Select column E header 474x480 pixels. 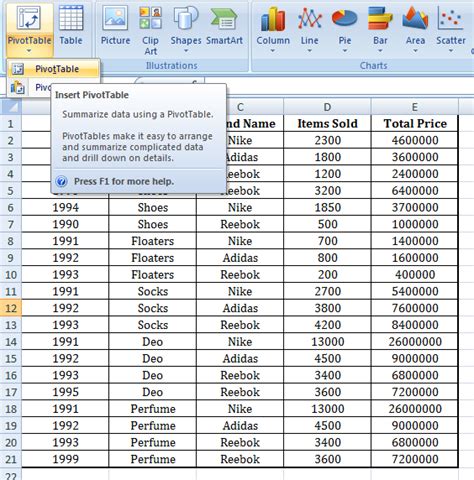tap(415, 107)
